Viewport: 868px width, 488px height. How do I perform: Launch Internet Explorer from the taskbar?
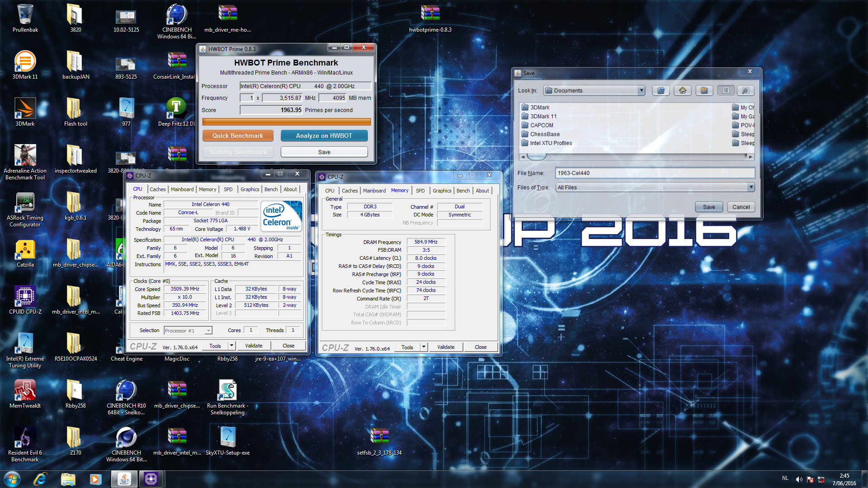click(40, 479)
